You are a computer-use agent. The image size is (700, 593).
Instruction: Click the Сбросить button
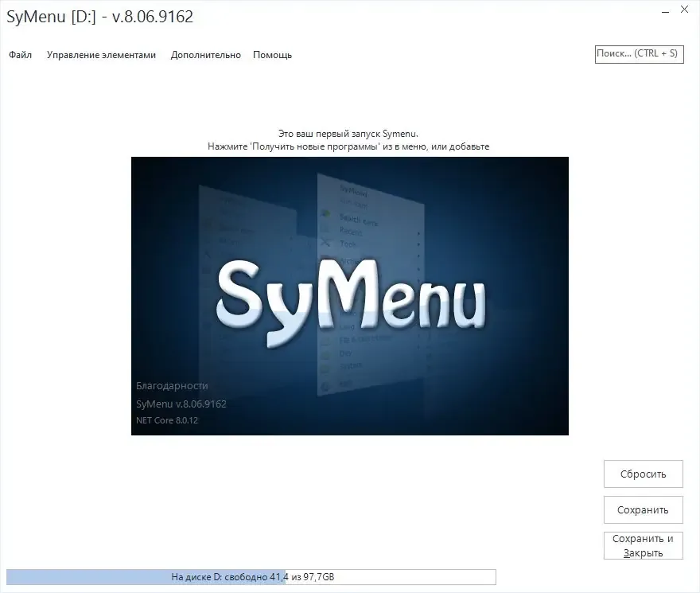coord(644,474)
